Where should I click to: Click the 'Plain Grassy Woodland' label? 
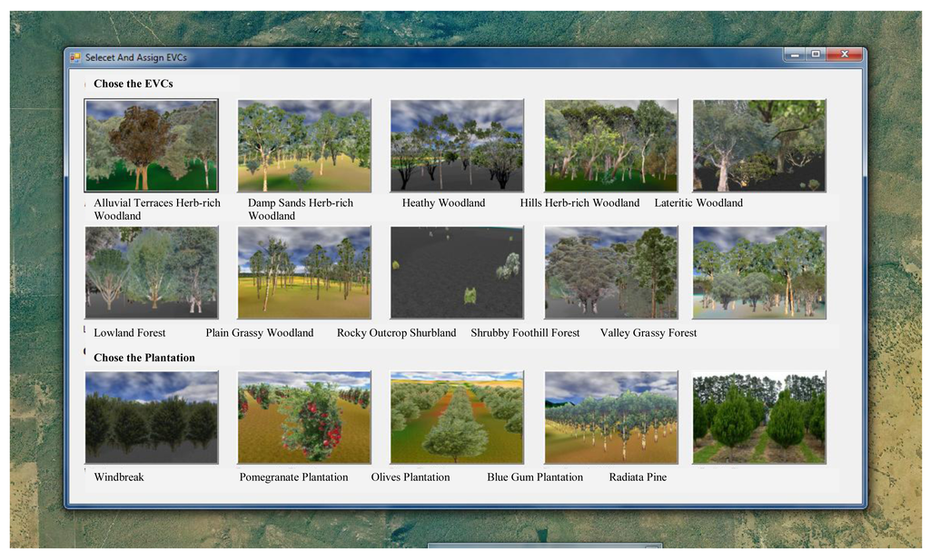260,333
